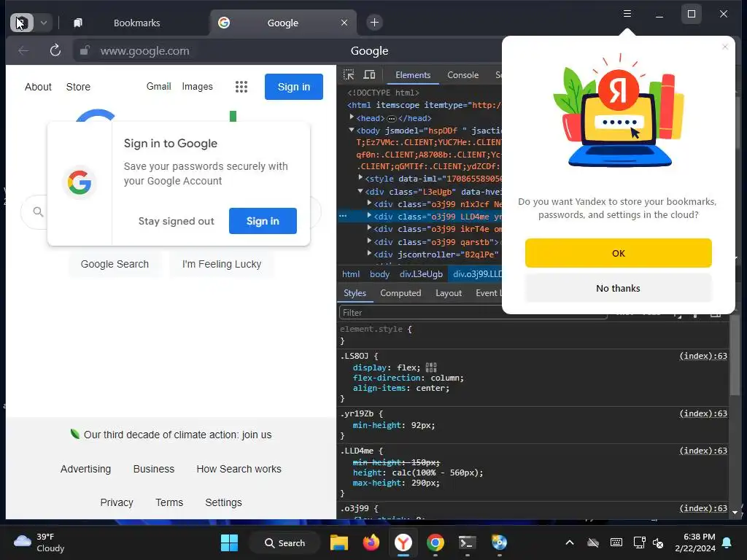Open the climate action link
The image size is (747, 560).
[177, 435]
